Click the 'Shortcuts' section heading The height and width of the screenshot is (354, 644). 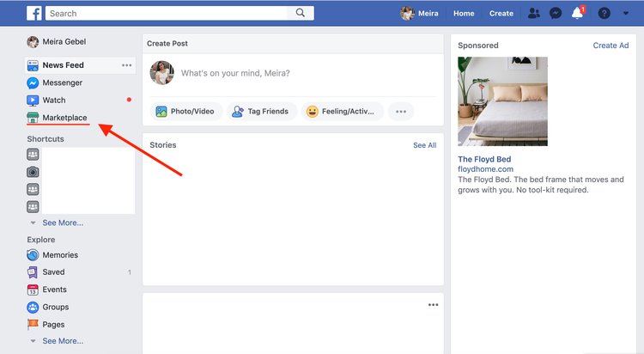(x=46, y=139)
